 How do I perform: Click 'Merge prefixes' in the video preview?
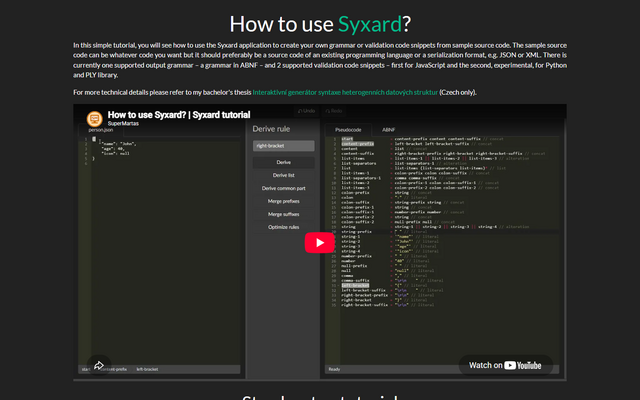(284, 201)
